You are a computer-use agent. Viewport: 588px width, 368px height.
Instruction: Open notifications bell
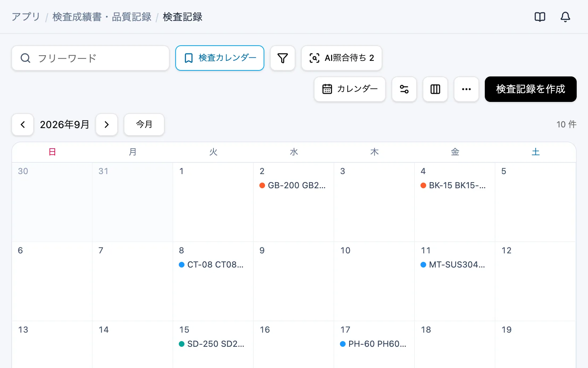565,17
